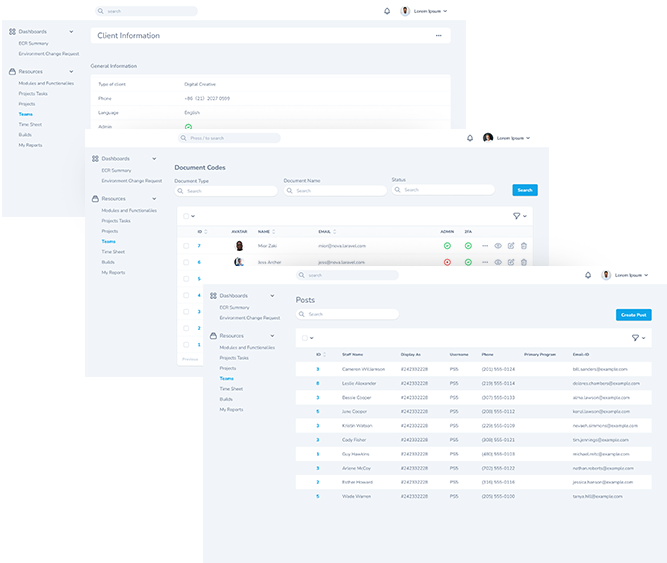
Task: View Max Zaki record via eye icon
Action: [498, 245]
